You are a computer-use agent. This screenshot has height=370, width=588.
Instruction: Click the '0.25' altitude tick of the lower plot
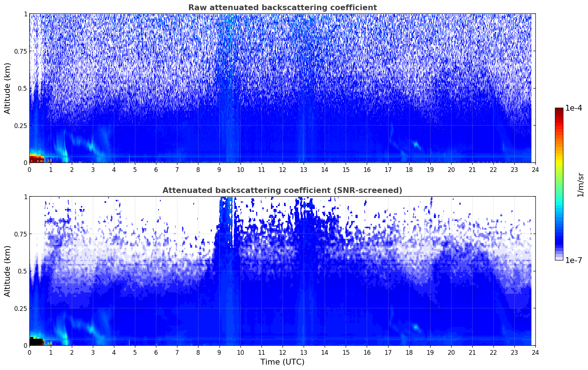tap(21, 308)
